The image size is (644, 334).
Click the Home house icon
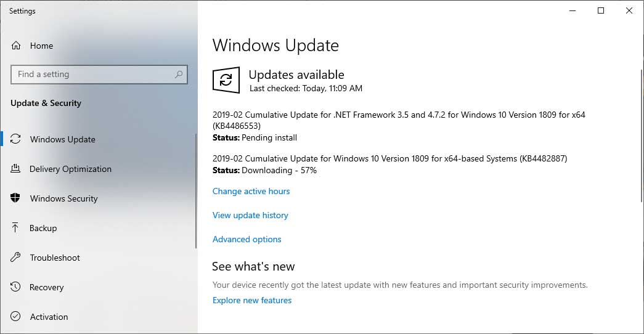[x=16, y=46]
